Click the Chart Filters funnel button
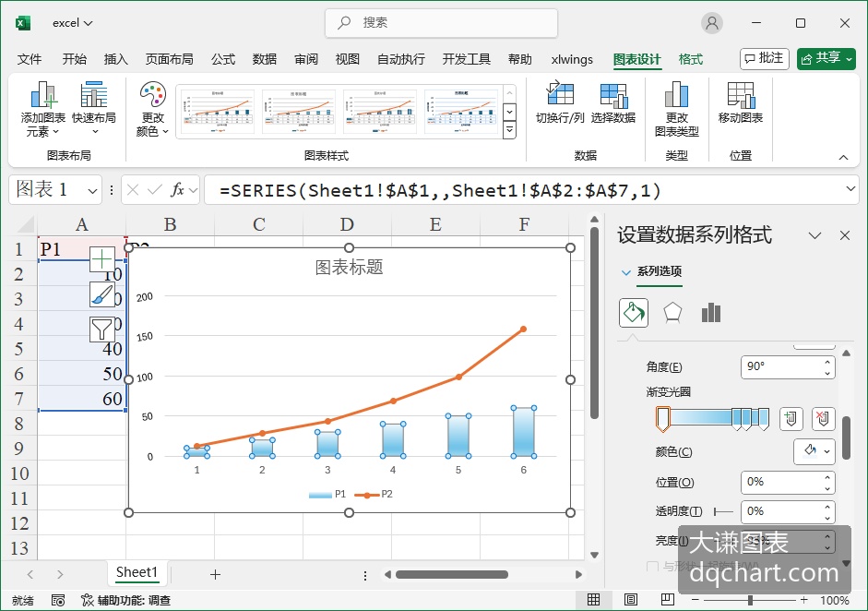 tap(101, 329)
